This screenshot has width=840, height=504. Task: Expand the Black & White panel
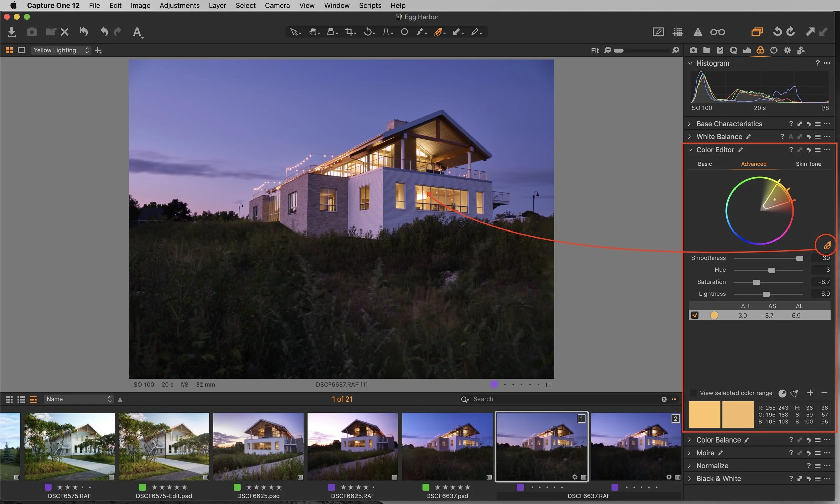689,478
